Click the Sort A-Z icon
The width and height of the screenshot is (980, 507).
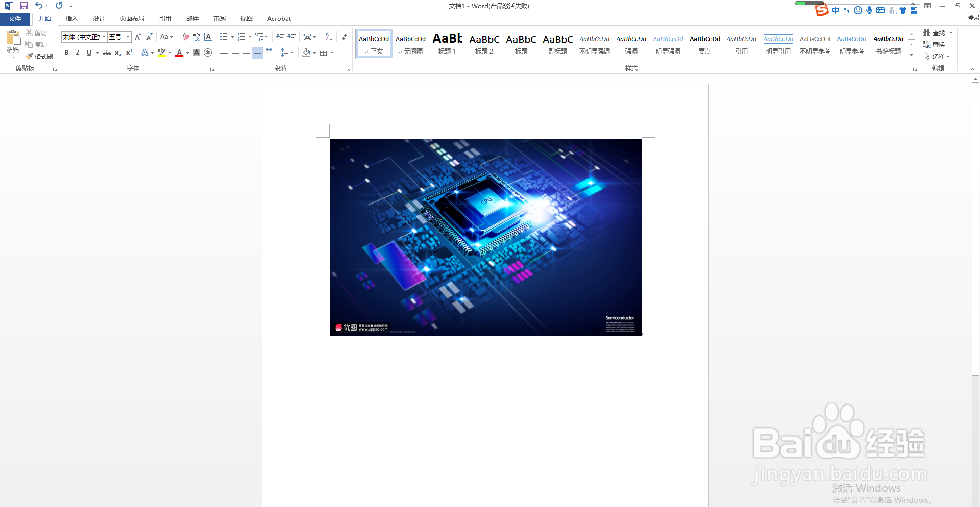329,37
